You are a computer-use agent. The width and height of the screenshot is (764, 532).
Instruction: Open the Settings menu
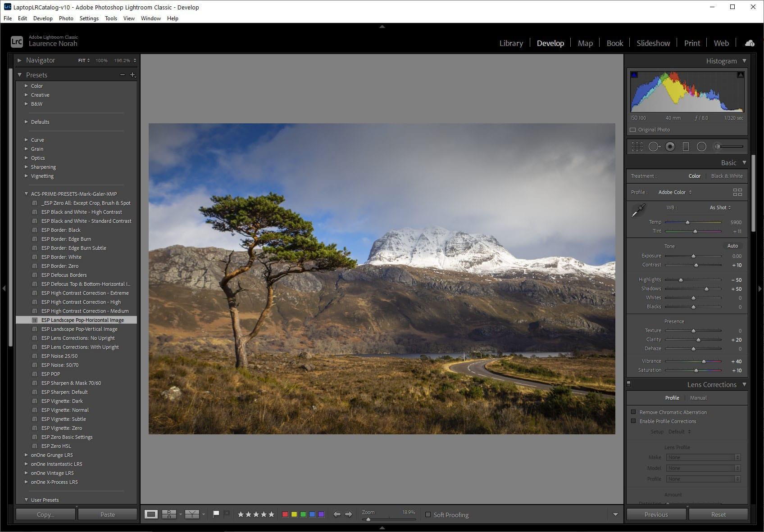click(x=89, y=18)
